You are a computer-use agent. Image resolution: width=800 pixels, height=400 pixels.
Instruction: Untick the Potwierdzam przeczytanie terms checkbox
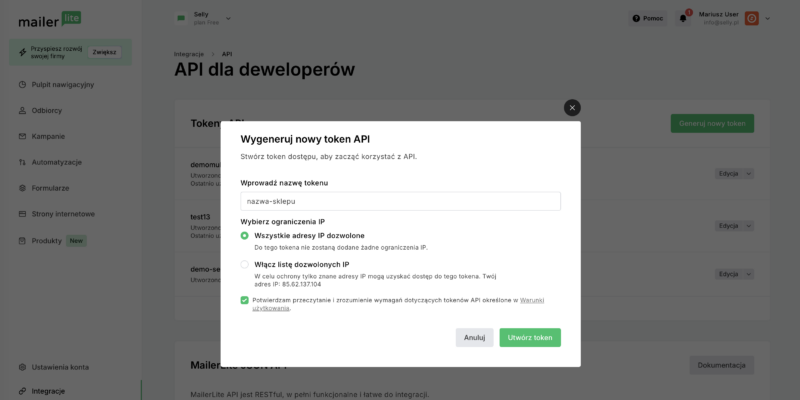click(244, 300)
